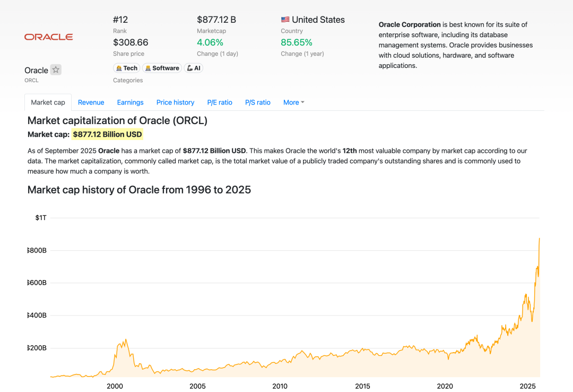Viewport: 573px width, 392px height.
Task: Click the $800B axis label
Action: (37, 250)
